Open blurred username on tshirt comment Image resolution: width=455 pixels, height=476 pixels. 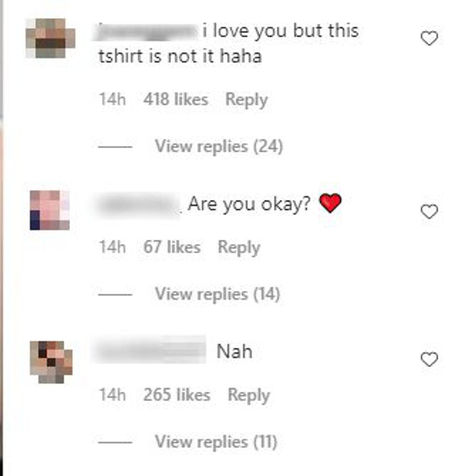click(145, 32)
